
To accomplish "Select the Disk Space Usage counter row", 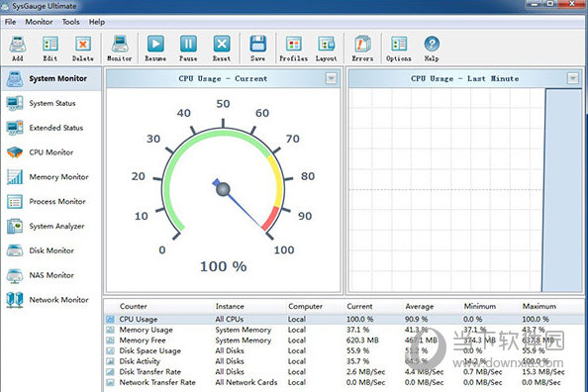I will (x=344, y=350).
